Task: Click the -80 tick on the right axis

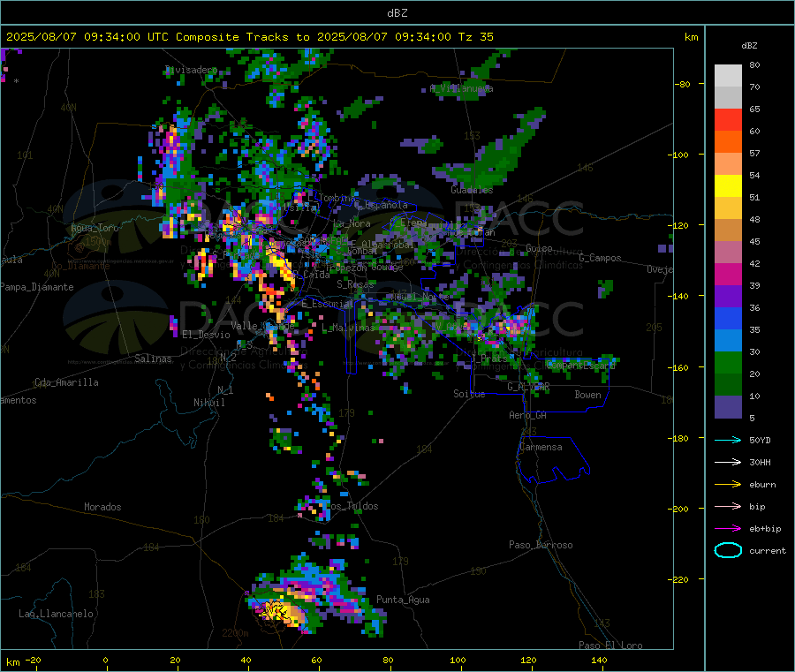Action: [x=683, y=84]
